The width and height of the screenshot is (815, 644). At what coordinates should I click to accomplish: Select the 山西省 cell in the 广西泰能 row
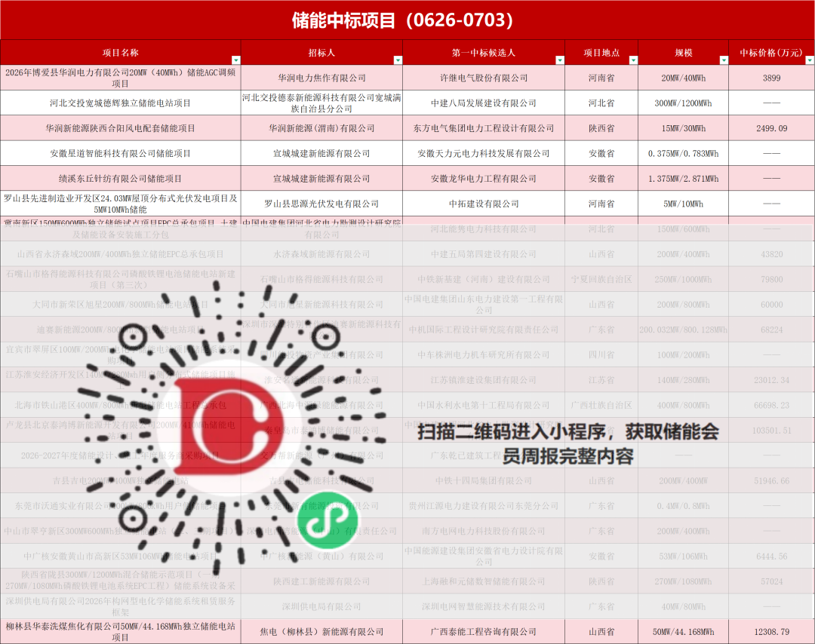click(601, 631)
